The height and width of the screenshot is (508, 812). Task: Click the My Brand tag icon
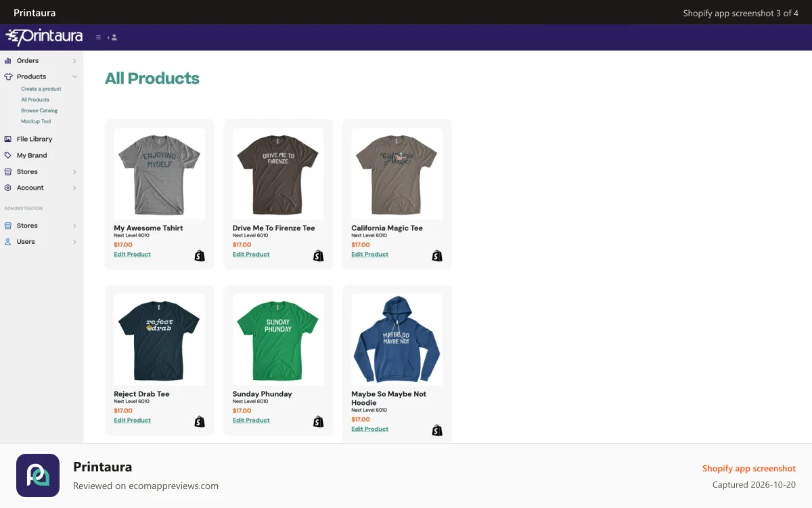pos(8,155)
